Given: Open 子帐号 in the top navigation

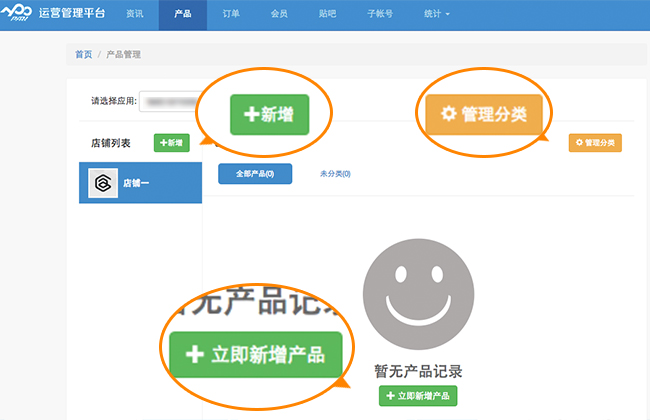Looking at the screenshot, I should point(379,15).
